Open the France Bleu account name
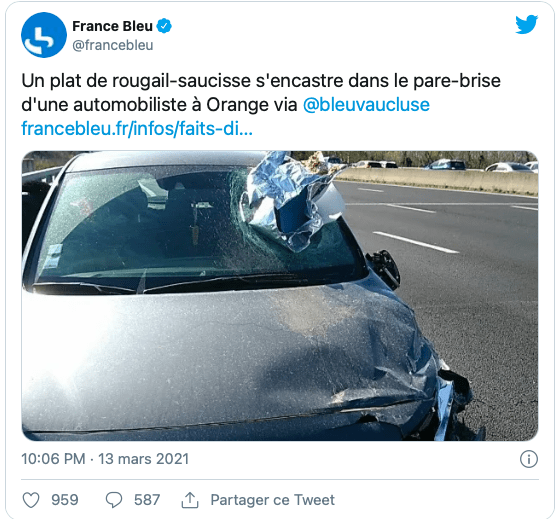 coord(112,26)
